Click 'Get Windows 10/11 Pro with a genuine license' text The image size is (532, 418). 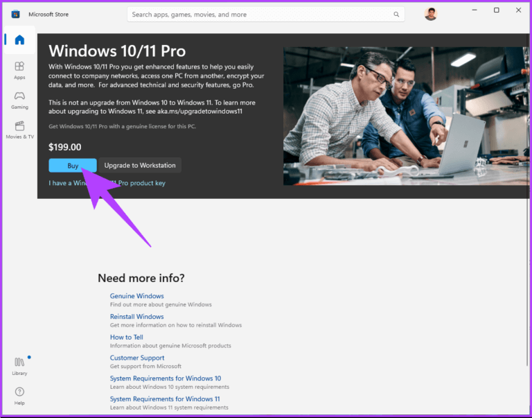click(x=122, y=126)
